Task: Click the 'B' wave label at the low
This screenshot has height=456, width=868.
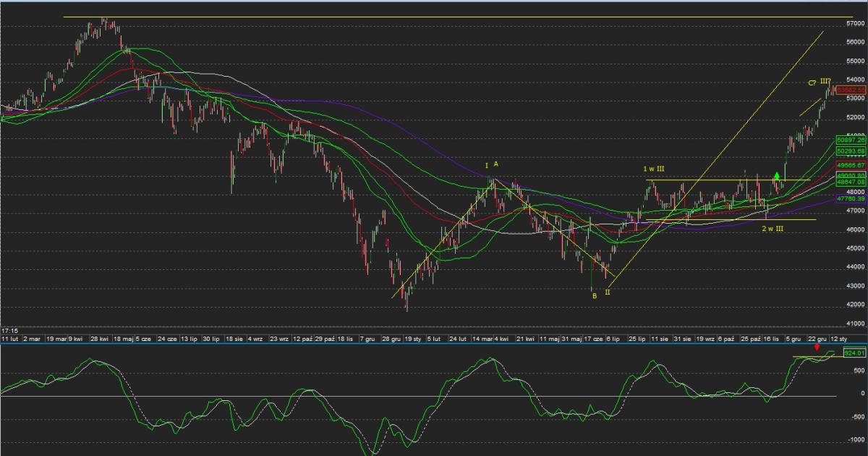Action: pos(594,295)
